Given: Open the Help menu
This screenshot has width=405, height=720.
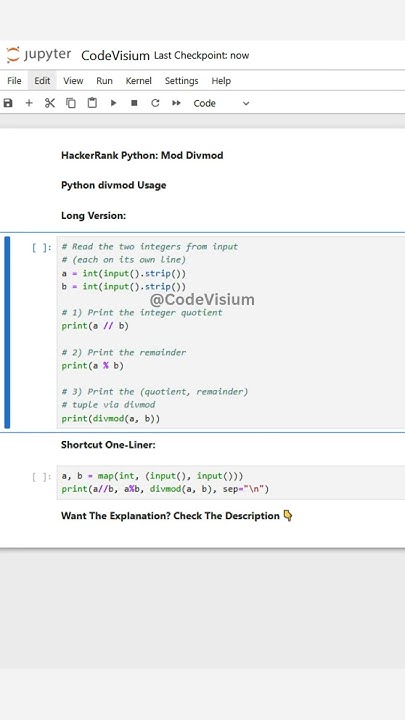Looking at the screenshot, I should 221,81.
